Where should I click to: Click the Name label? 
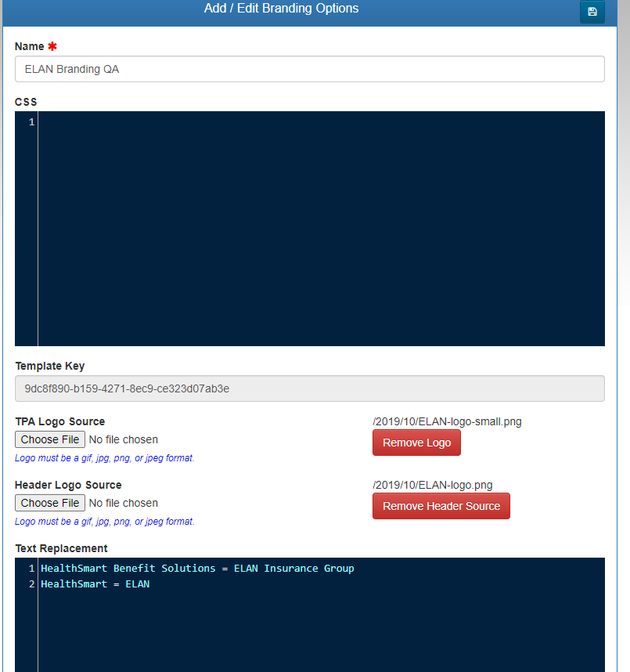[30, 47]
